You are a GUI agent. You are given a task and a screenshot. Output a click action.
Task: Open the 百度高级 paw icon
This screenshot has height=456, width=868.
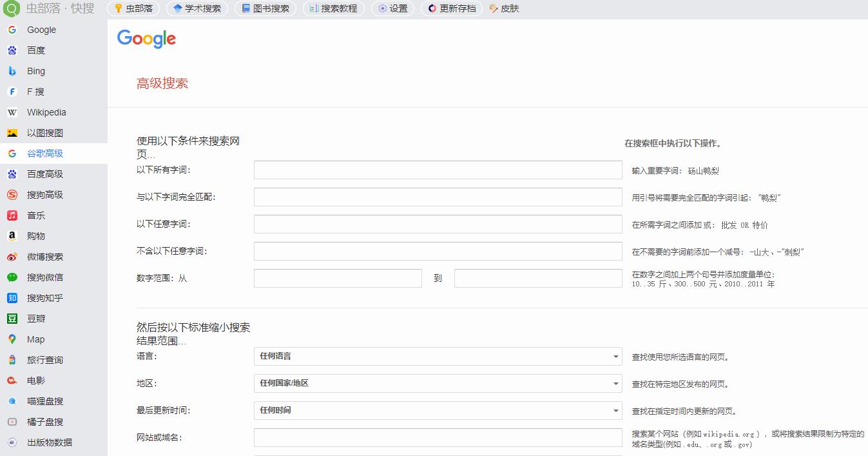coord(12,174)
